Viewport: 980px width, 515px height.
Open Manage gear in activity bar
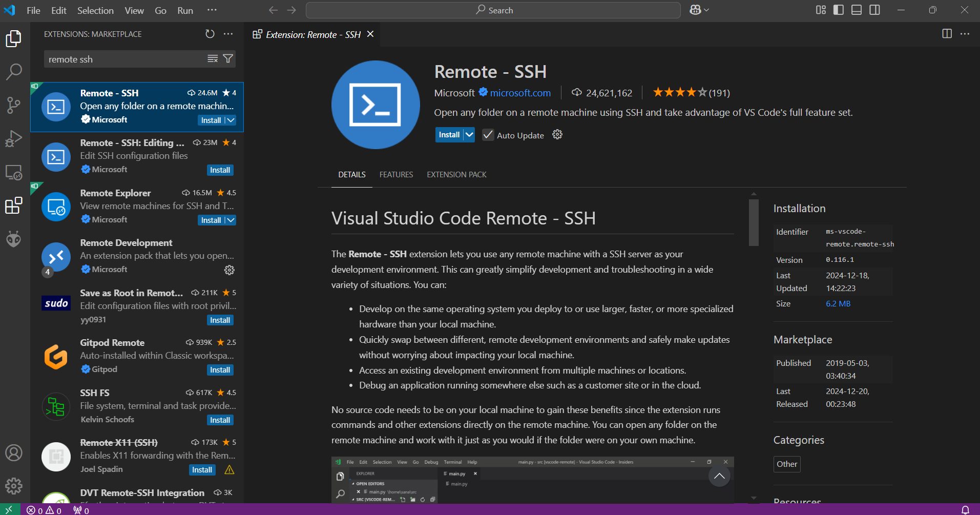point(14,485)
